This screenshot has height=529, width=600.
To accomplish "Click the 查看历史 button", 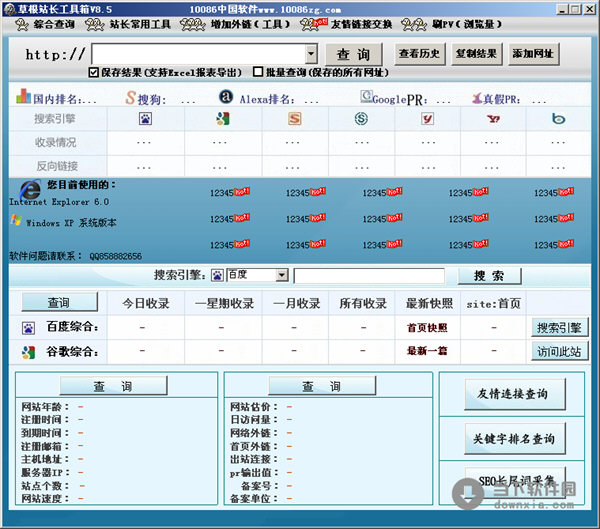I will coord(419,54).
